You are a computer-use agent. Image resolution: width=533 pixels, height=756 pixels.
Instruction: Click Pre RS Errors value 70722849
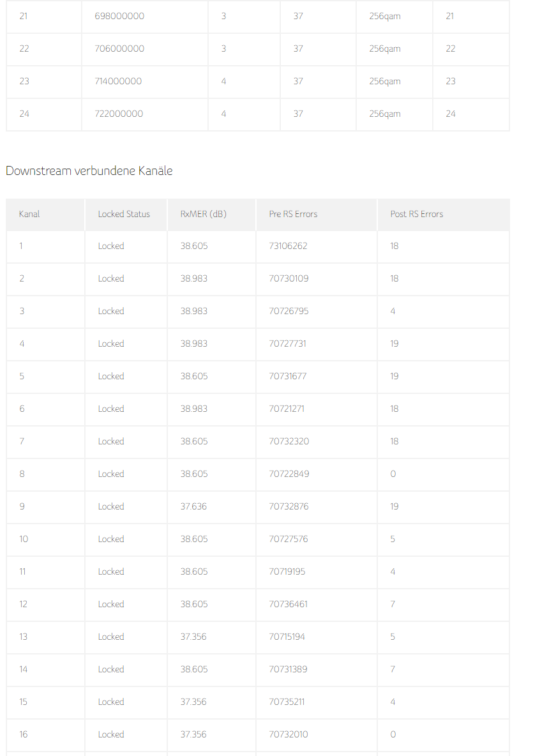[289, 474]
